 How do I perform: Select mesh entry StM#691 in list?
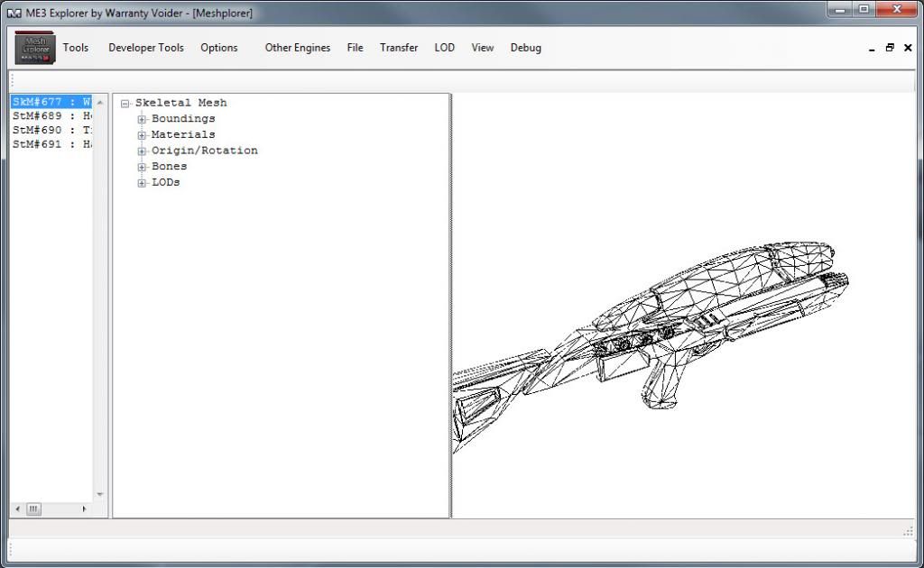click(51, 144)
